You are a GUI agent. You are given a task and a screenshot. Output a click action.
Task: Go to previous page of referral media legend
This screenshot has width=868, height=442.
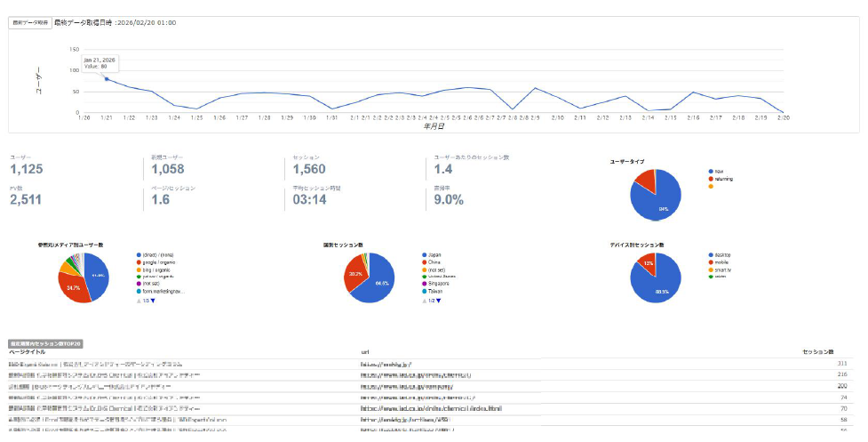[138, 301]
